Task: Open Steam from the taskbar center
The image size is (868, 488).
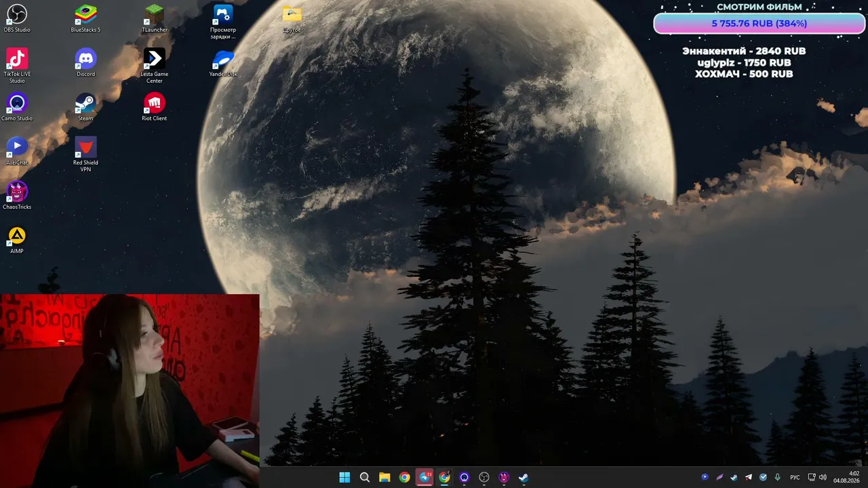Action: point(524,477)
